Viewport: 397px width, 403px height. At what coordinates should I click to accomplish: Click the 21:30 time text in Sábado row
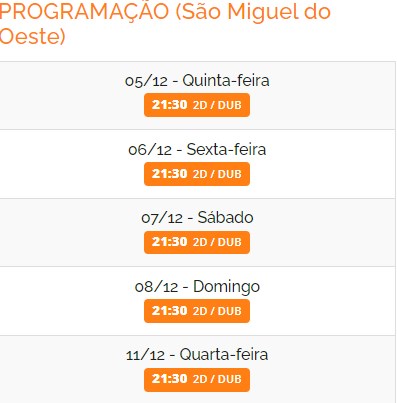pyautogui.click(x=170, y=242)
